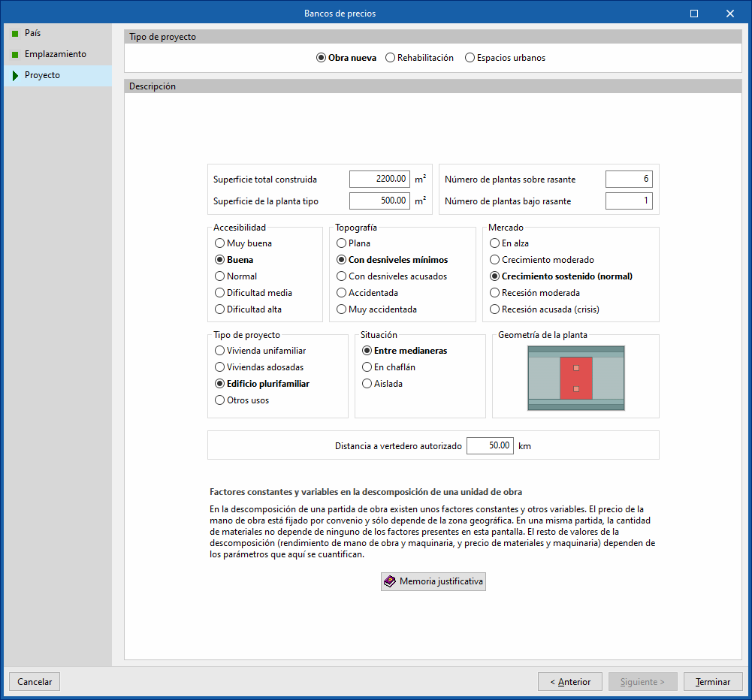Select Entre medianeras situation

coord(404,351)
